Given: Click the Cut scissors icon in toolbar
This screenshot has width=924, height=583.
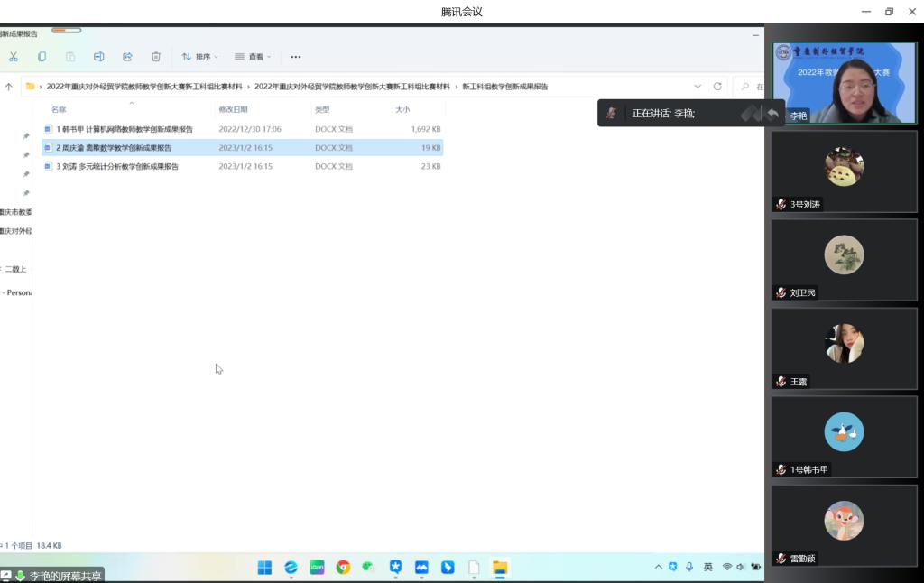Looking at the screenshot, I should click(x=14, y=57).
